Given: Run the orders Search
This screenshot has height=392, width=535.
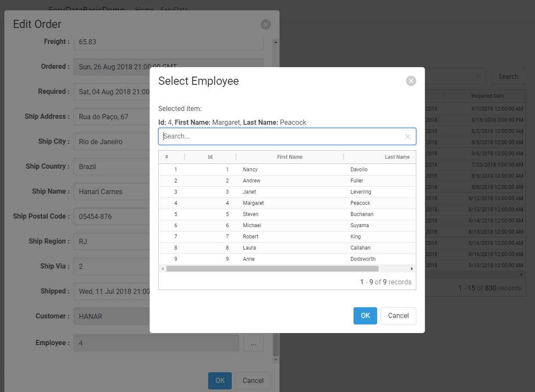Looking at the screenshot, I should [x=508, y=76].
